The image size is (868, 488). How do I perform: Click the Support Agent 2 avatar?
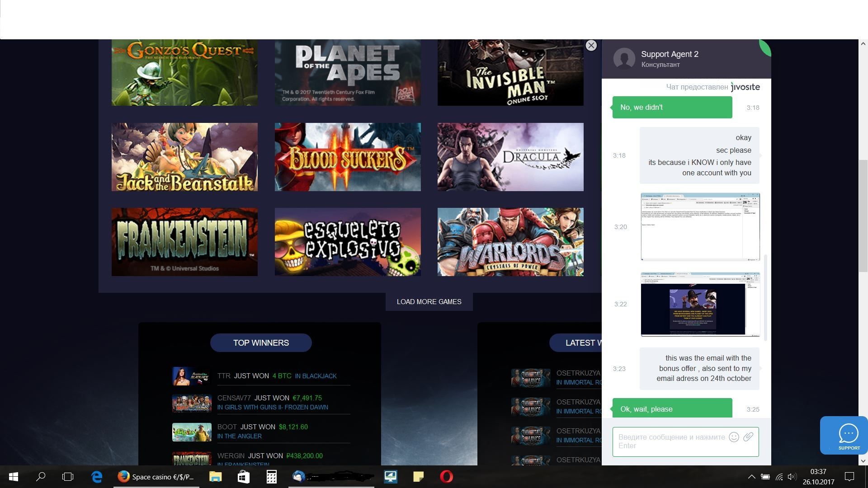[x=624, y=59]
